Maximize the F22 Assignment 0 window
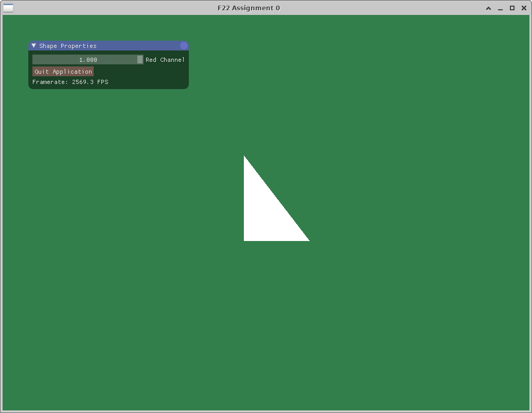This screenshot has height=413, width=532. point(512,8)
